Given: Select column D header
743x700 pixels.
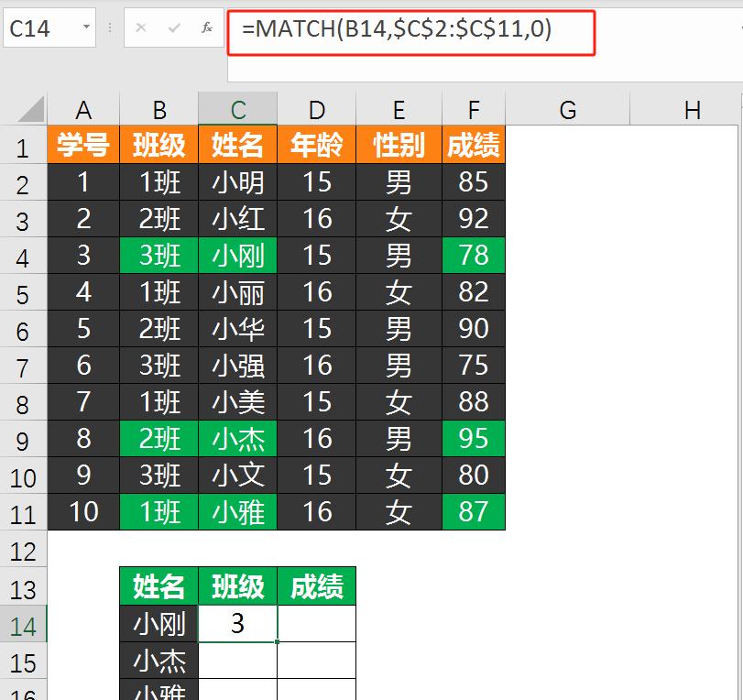Looking at the screenshot, I should click(317, 109).
